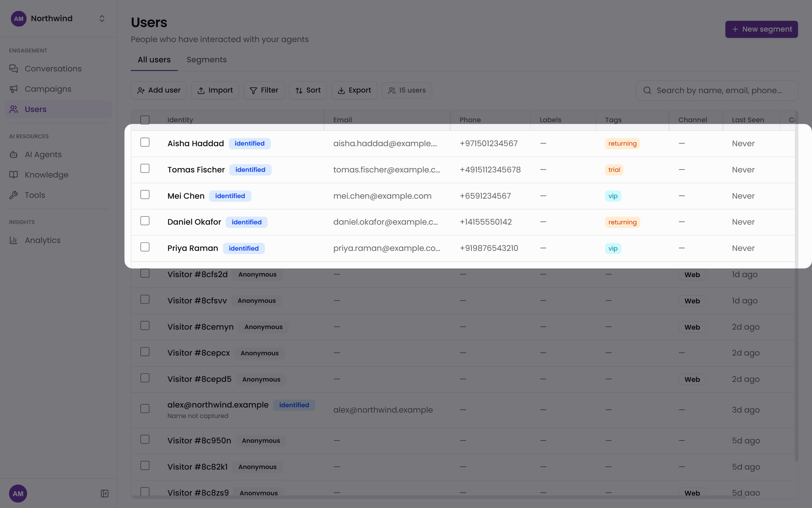Viewport: 812px width, 508px height.
Task: Open AI Agents page
Action: coord(58,155)
